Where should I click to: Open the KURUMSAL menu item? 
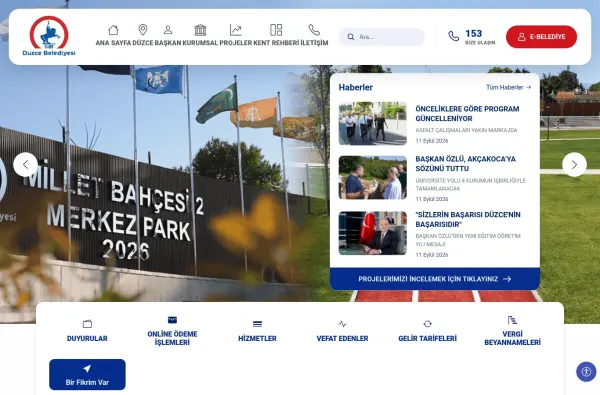click(200, 43)
